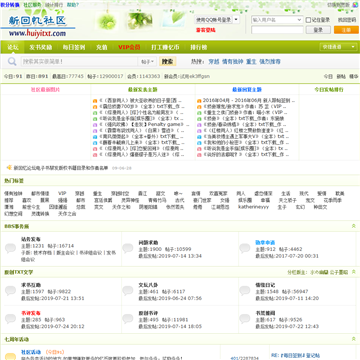Expand the username type dropdown
The image size is (360, 360).
299,20
